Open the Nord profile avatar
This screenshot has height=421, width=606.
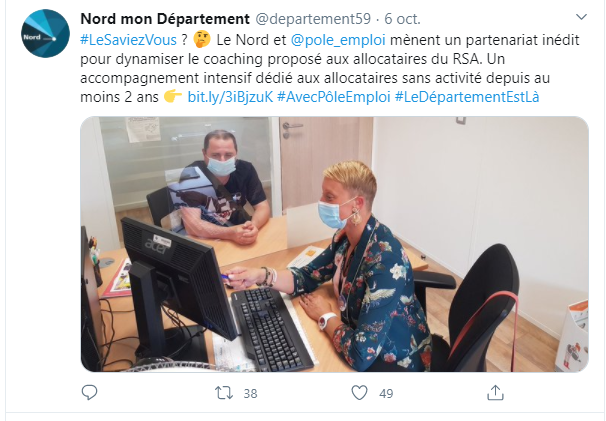tap(46, 34)
